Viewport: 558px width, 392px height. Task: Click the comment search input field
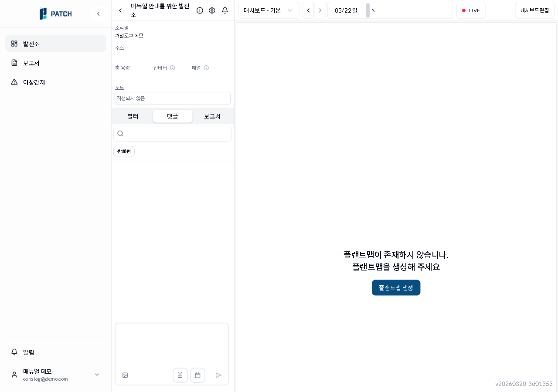[173, 133]
